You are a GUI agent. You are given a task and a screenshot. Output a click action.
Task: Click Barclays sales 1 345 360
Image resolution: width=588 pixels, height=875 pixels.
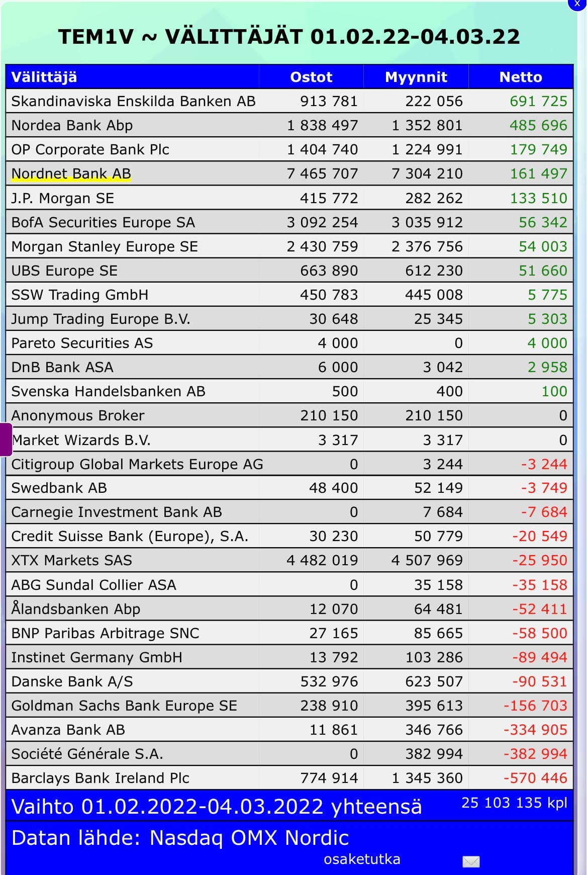point(427,778)
